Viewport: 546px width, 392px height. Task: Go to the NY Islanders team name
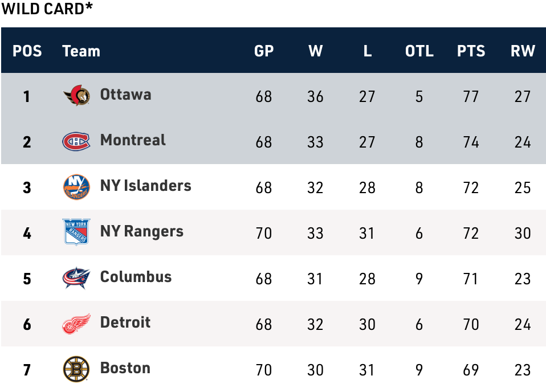pos(145,185)
